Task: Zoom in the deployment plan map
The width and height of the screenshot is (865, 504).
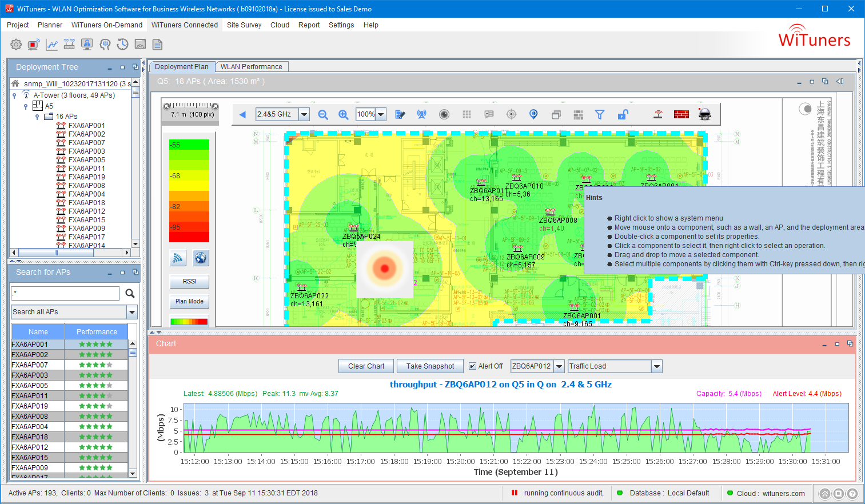Action: click(x=343, y=114)
